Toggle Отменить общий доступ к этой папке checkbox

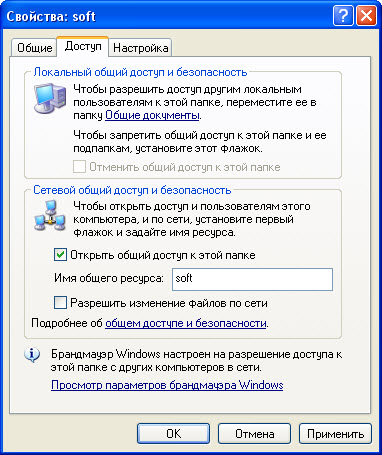pos(79,167)
